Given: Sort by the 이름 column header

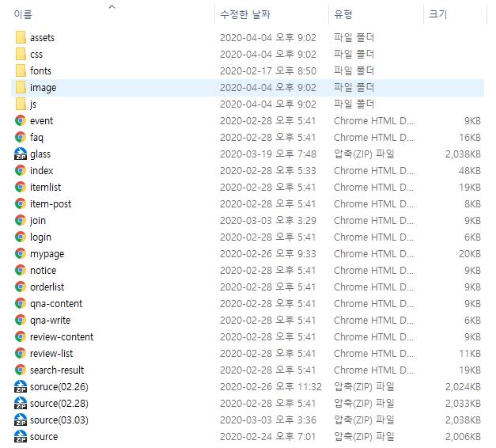Looking at the screenshot, I should point(23,14).
